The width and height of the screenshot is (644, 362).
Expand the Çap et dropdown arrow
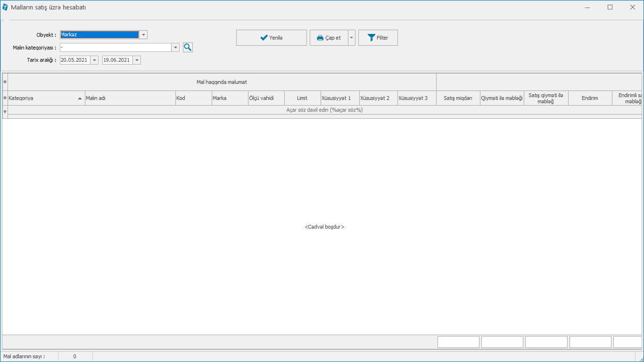(352, 38)
